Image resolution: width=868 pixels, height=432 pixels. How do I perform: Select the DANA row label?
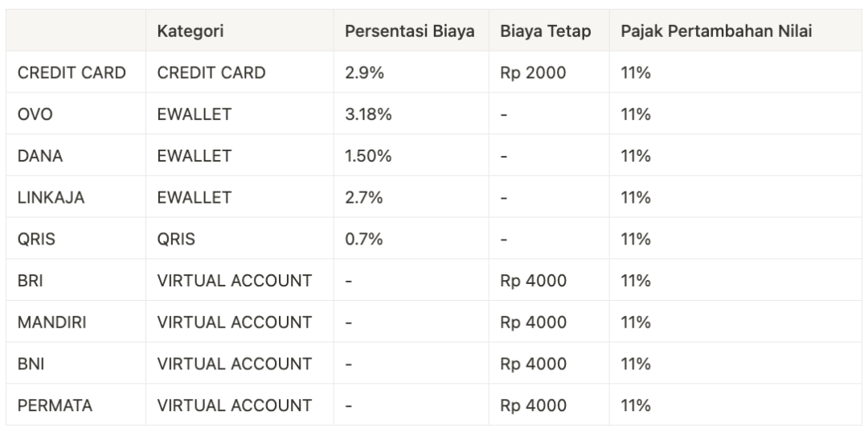pyautogui.click(x=40, y=156)
